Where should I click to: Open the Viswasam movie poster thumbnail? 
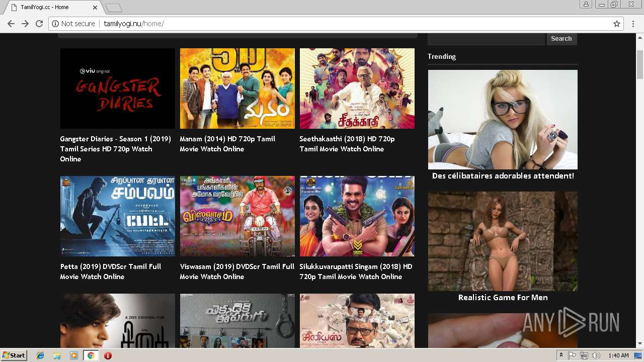pyautogui.click(x=237, y=216)
